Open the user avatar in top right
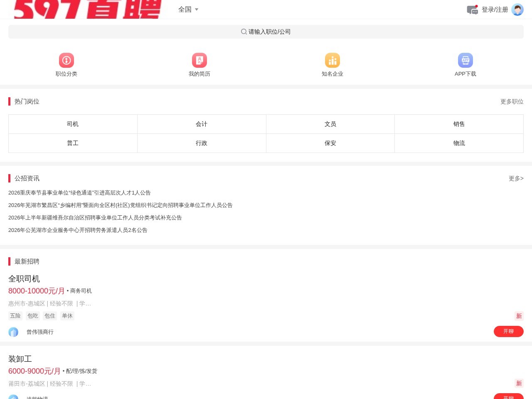The image size is (532, 399). [x=517, y=9]
